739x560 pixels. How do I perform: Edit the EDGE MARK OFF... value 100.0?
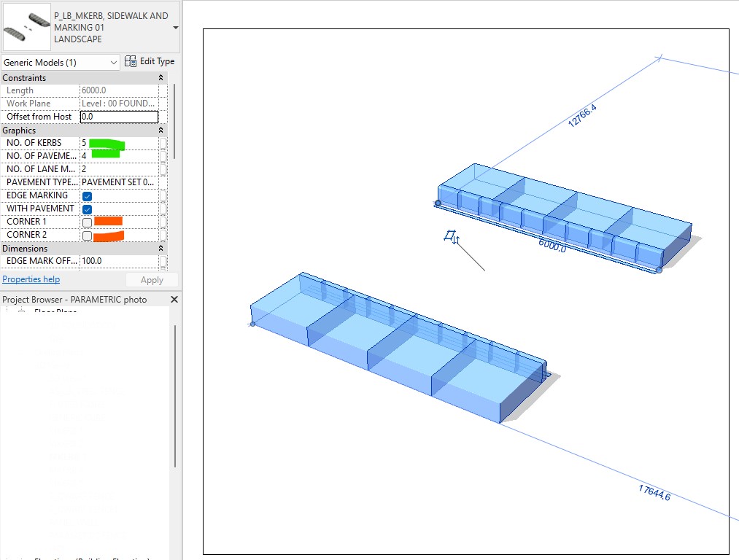(119, 261)
